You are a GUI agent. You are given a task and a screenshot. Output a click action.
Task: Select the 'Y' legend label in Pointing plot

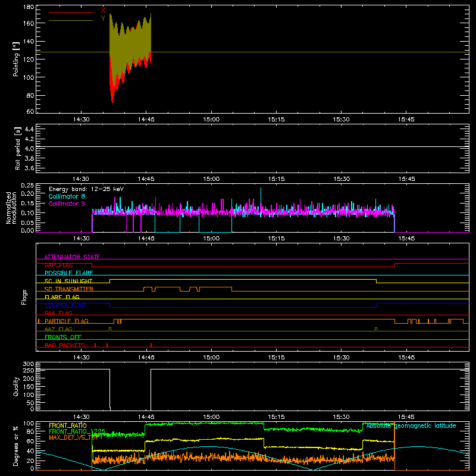103,18
